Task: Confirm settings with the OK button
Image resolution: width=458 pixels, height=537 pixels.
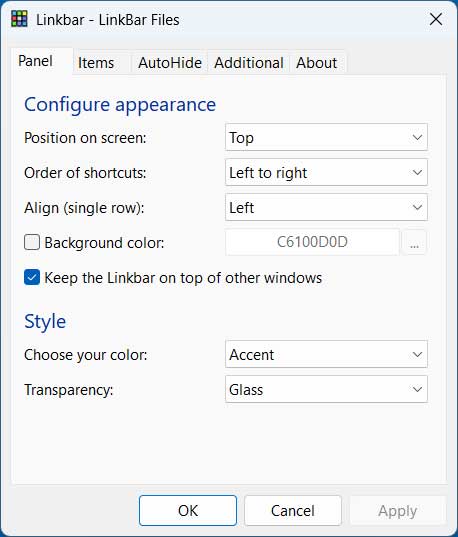Action: click(188, 510)
